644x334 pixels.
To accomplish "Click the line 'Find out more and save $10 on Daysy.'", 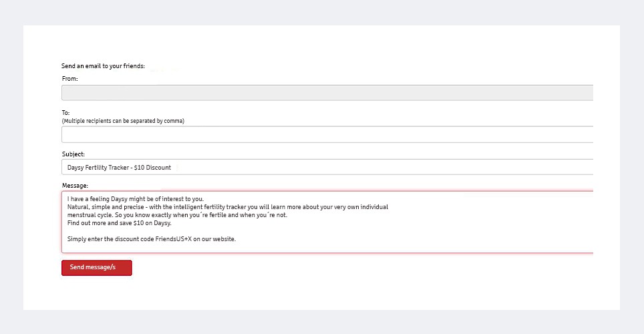I will 119,223.
